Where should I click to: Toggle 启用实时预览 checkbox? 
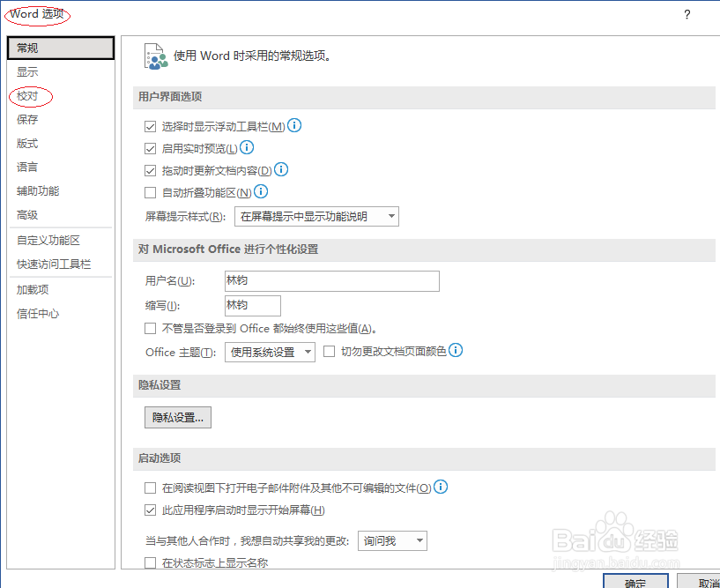pos(150,148)
